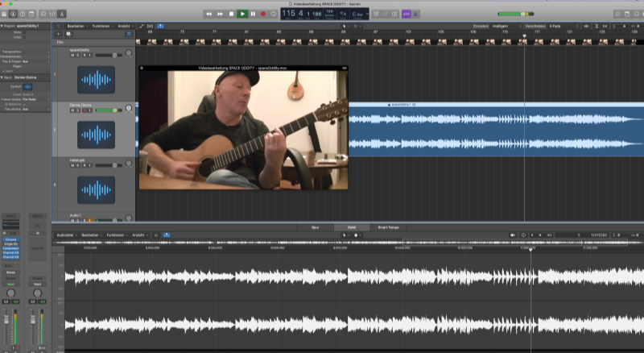Record-enable the Donna Donna track

[85, 110]
